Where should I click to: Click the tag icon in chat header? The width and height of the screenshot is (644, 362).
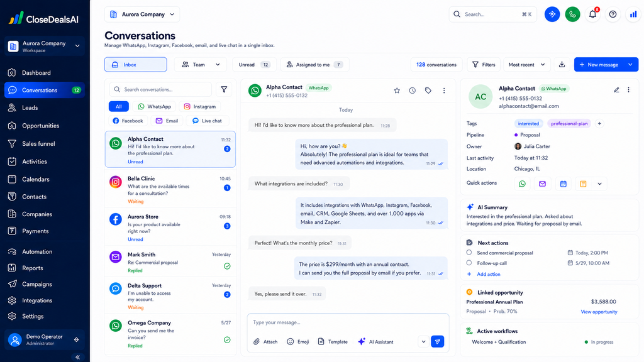(x=428, y=90)
